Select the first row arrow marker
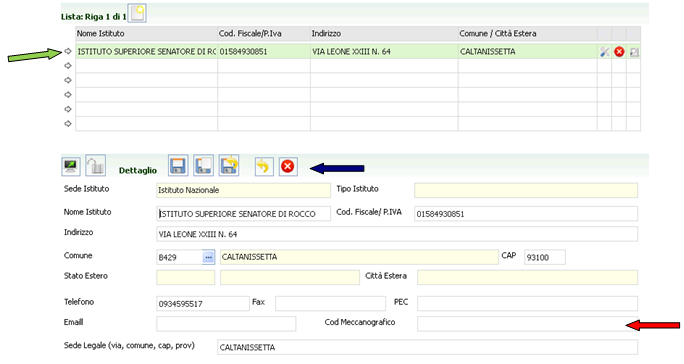This screenshot has height=364, width=684. tap(68, 51)
